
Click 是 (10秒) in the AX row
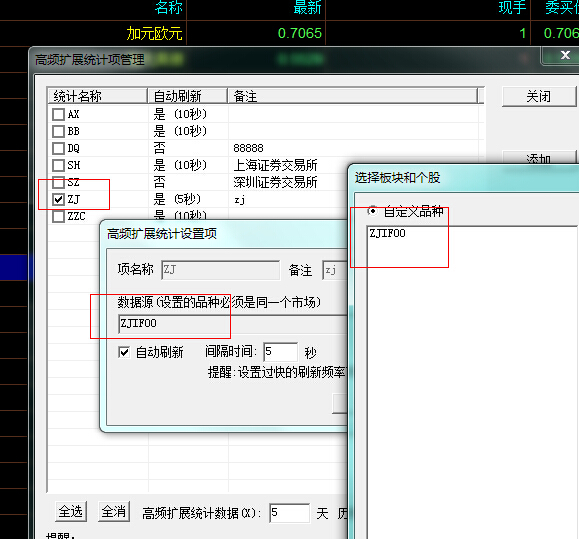pyautogui.click(x=180, y=114)
